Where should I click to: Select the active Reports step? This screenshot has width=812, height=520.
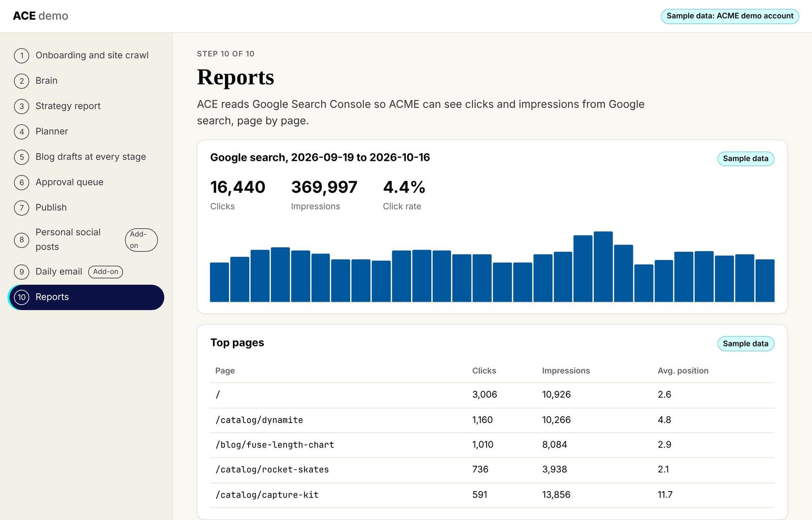click(86, 297)
